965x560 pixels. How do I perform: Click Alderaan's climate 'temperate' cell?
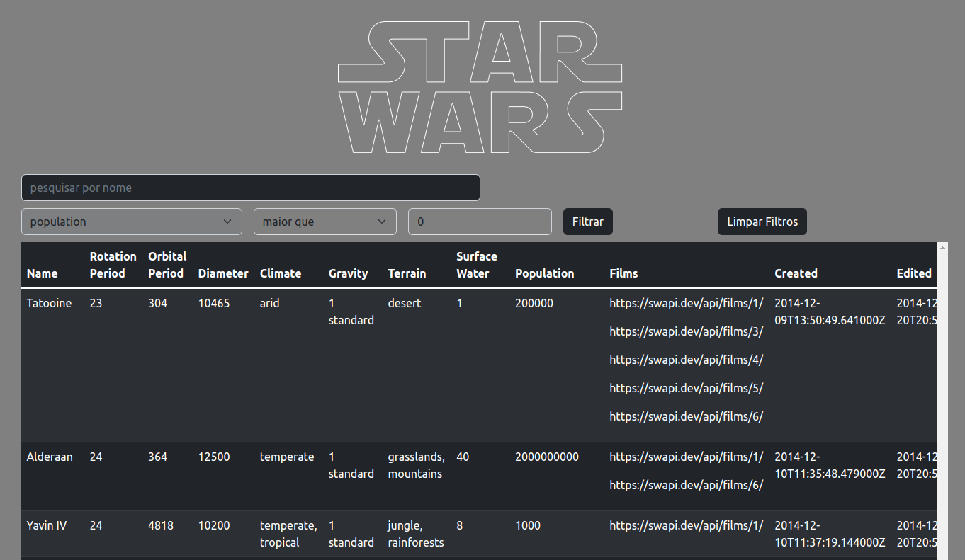coord(287,457)
